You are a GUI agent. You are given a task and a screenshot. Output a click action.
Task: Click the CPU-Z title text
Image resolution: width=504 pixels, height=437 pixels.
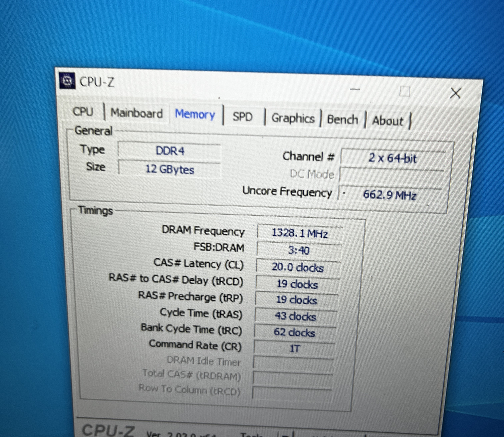click(x=97, y=82)
